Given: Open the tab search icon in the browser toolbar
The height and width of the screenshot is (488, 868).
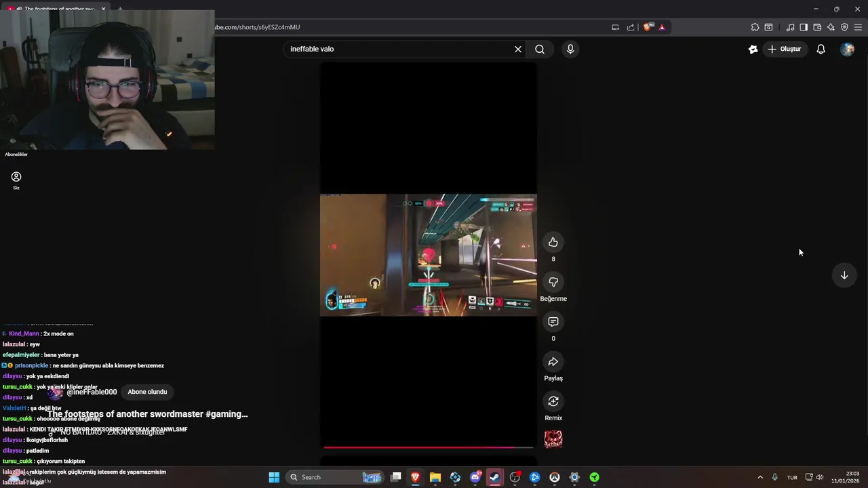Looking at the screenshot, I should coord(768,27).
